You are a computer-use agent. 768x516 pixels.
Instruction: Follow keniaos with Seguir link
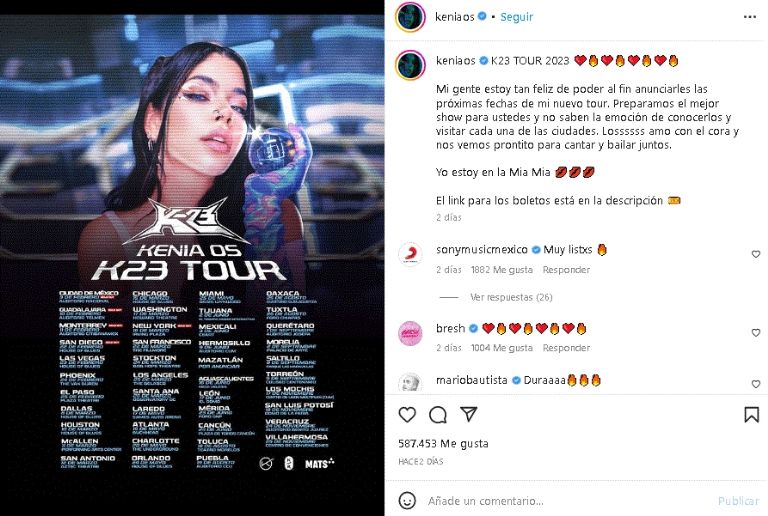[517, 17]
